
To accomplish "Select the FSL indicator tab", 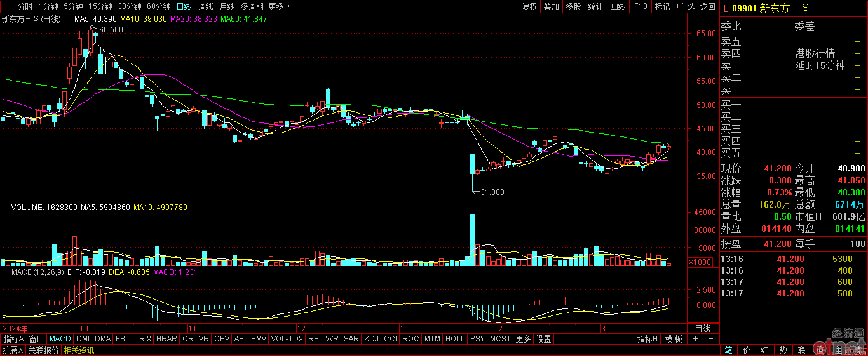I will pos(123,339).
